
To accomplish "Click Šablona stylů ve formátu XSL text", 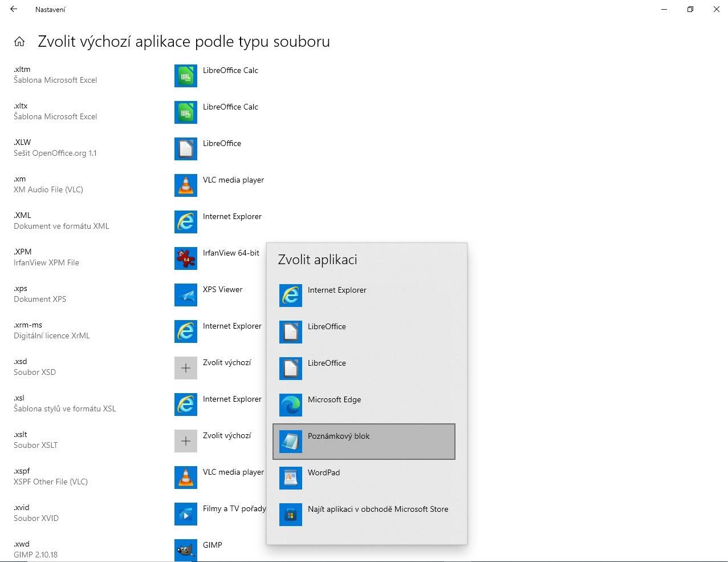I will (65, 409).
